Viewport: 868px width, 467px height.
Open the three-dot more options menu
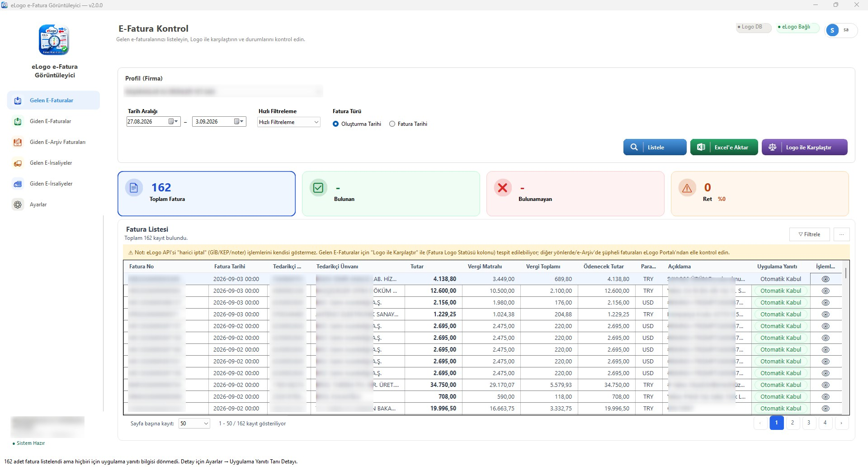842,234
